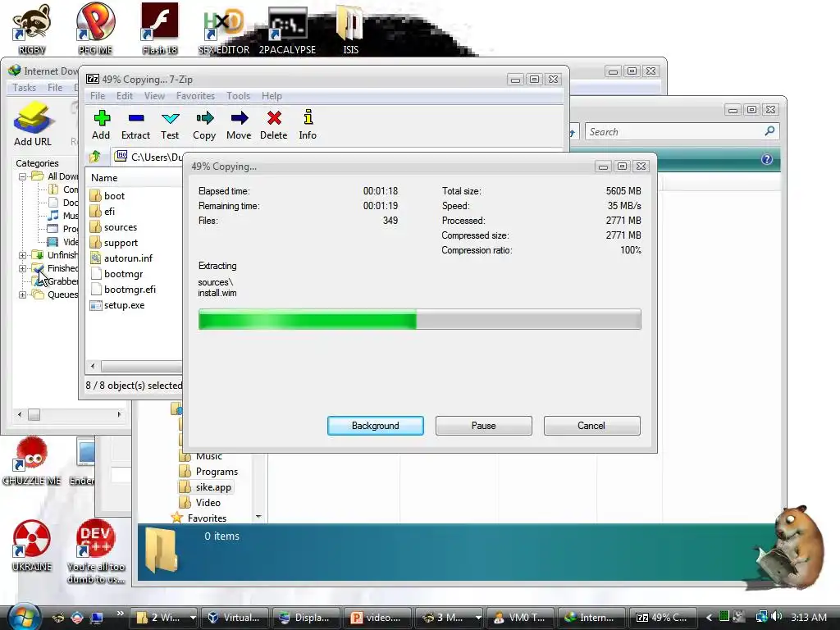This screenshot has width=840, height=630.
Task: Open the 3 M... grouped taskbar dropdown
Action: click(x=478, y=617)
